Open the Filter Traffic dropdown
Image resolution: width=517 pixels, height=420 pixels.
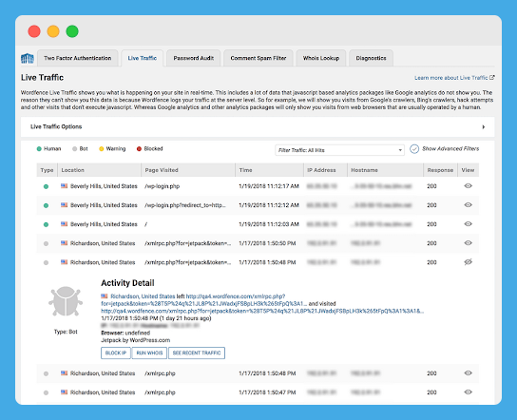point(339,150)
